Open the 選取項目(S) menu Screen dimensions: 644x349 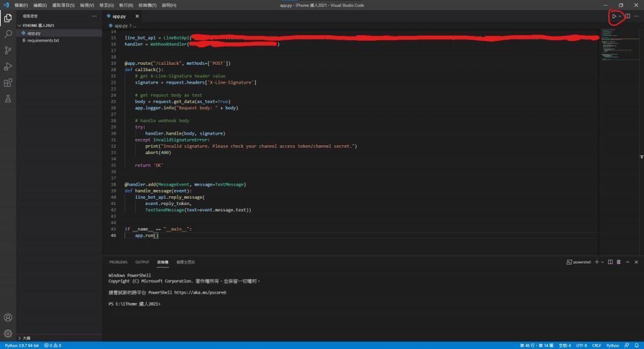click(64, 5)
